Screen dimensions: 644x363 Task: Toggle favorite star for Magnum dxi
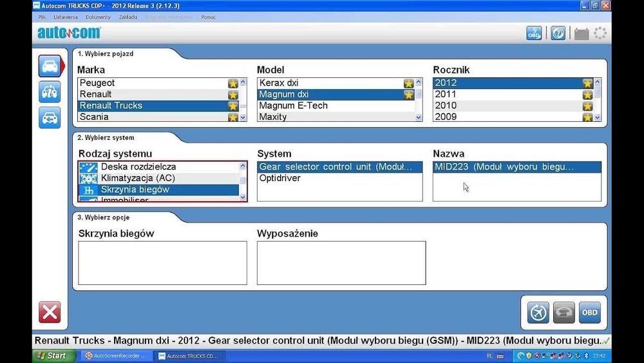408,95
